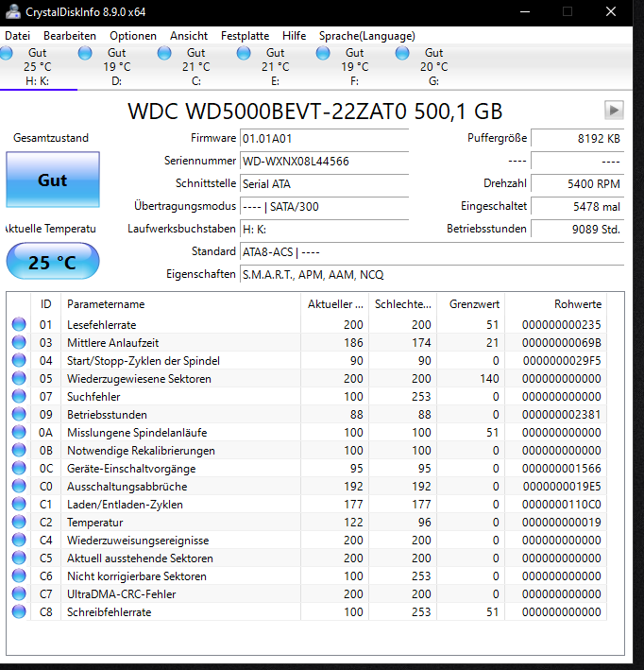
Task: Click the Eigenschaften field S.M.A.R.T., APM, AAM, NCQ
Action: tap(432, 275)
